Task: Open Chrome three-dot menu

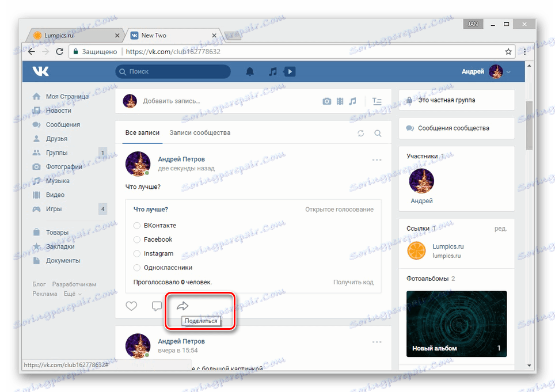Action: point(524,52)
